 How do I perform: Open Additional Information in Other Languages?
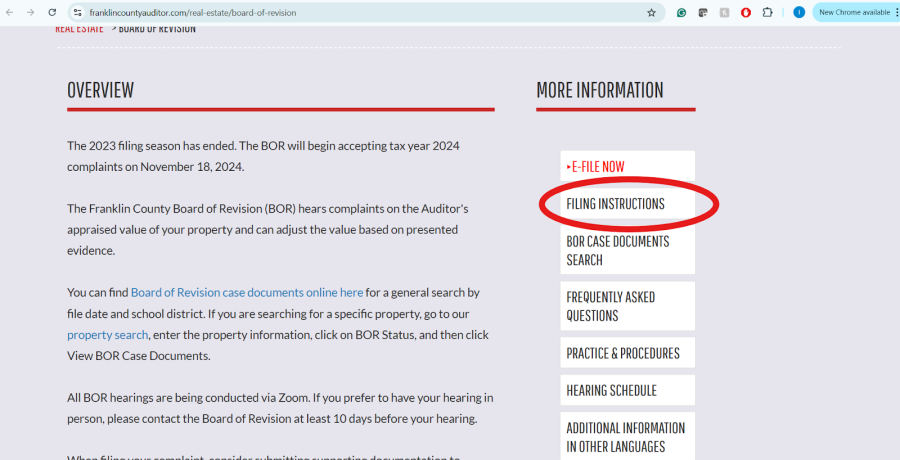tap(627, 437)
